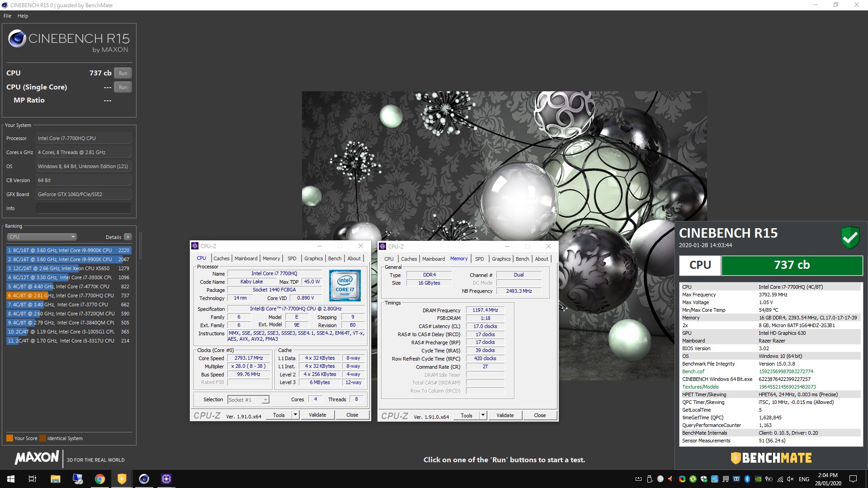Expand the Ranking CPU dropdown

pyautogui.click(x=42, y=237)
